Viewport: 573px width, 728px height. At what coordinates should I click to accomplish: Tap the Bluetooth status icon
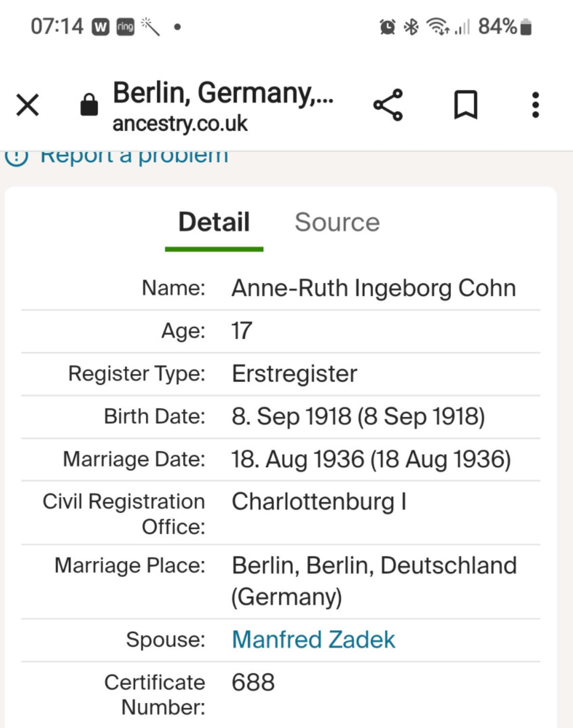[411, 27]
